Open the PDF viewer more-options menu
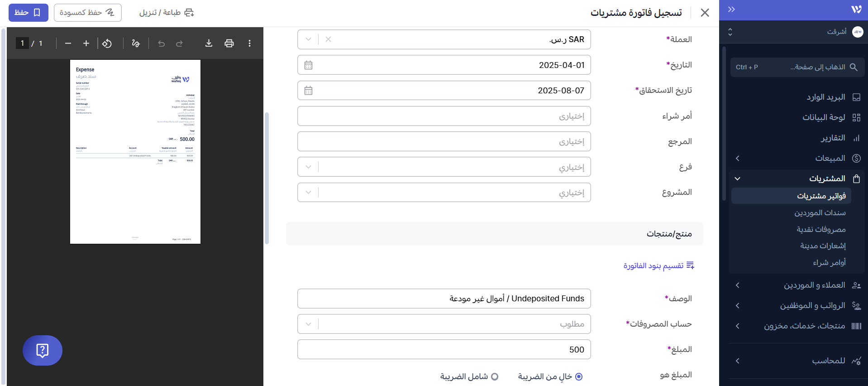868x386 pixels. pyautogui.click(x=249, y=43)
